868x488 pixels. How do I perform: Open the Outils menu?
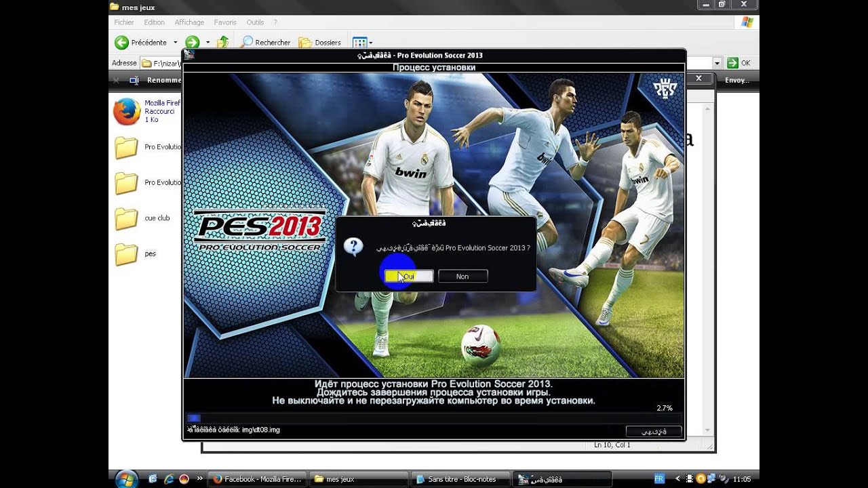(x=255, y=22)
